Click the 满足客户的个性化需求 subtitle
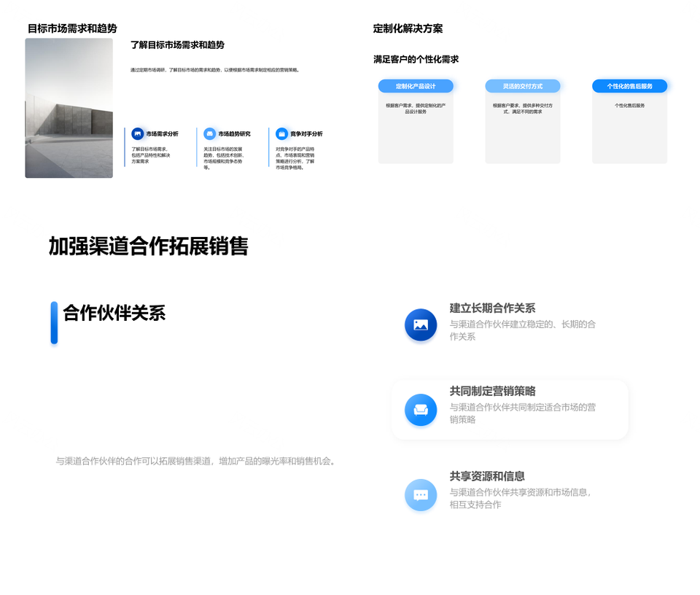 tap(416, 59)
